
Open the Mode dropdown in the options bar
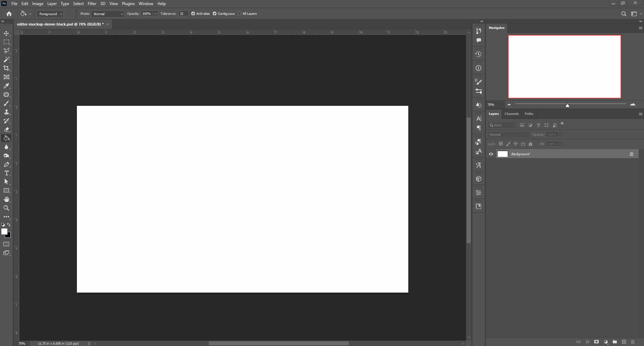(107, 14)
